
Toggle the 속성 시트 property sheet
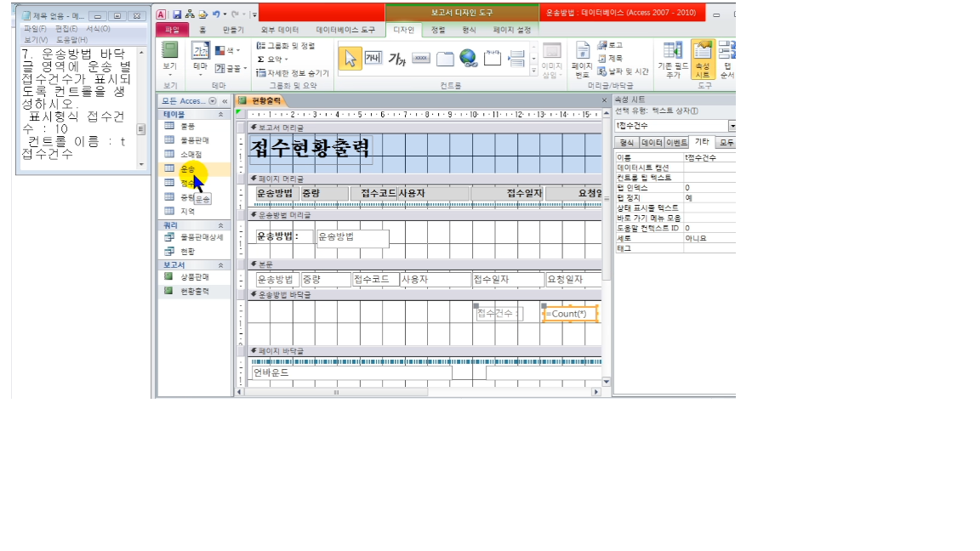(702, 60)
